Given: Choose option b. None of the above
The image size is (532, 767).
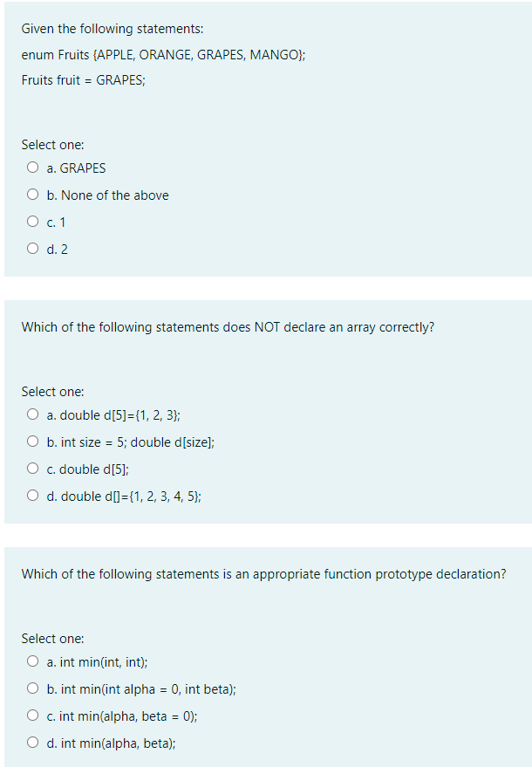Looking at the screenshot, I should (32, 194).
